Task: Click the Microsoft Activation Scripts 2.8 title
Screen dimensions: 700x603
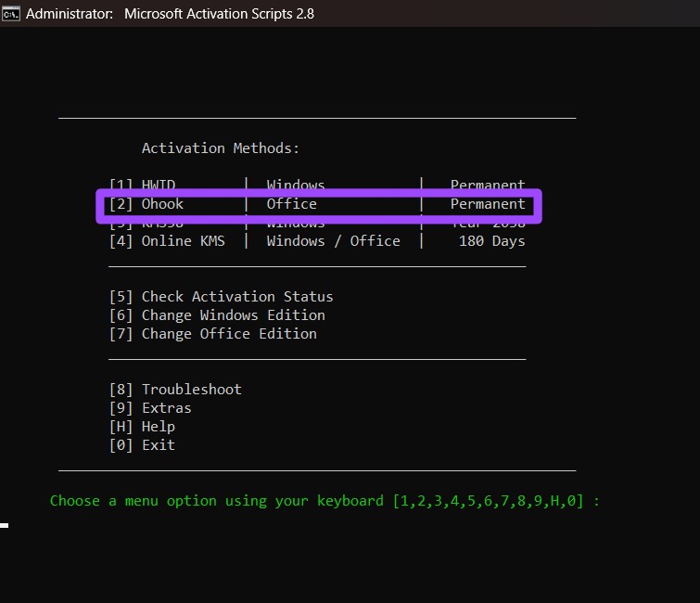Action: coord(219,14)
